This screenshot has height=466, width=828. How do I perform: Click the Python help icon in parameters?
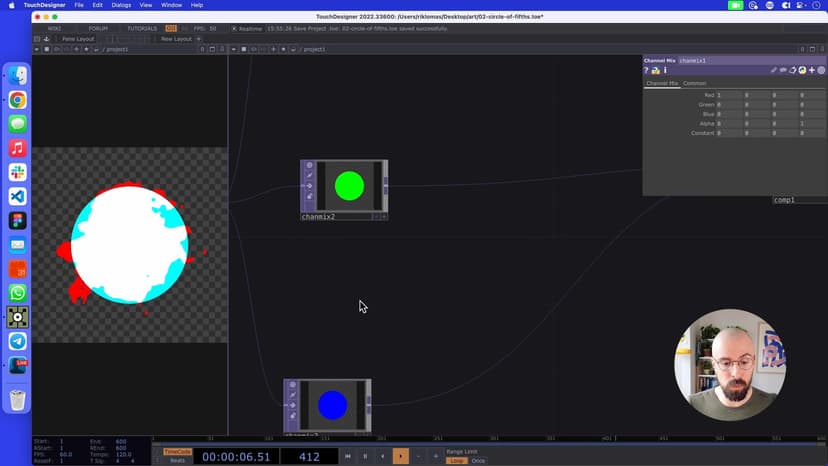[655, 70]
